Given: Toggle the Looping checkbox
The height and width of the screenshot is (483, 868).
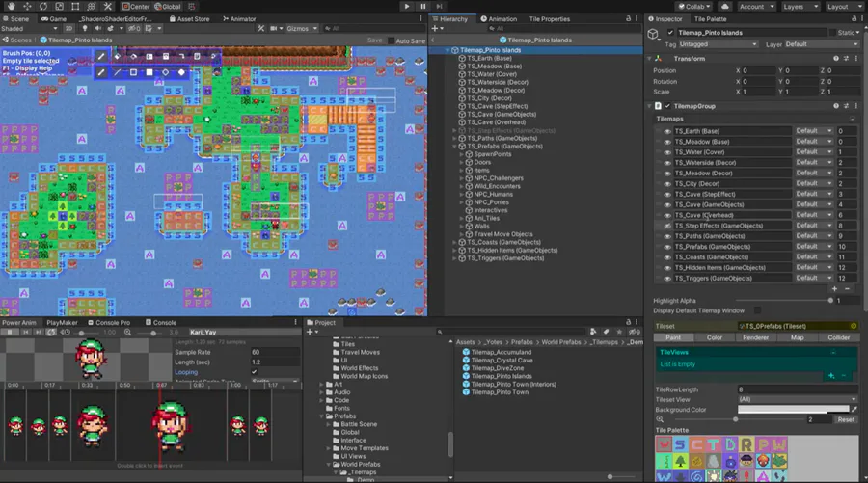Looking at the screenshot, I should click(x=254, y=372).
